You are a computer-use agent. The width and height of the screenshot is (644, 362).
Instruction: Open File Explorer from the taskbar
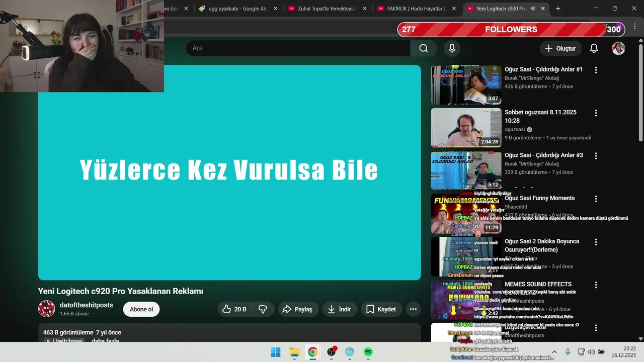[x=294, y=352]
